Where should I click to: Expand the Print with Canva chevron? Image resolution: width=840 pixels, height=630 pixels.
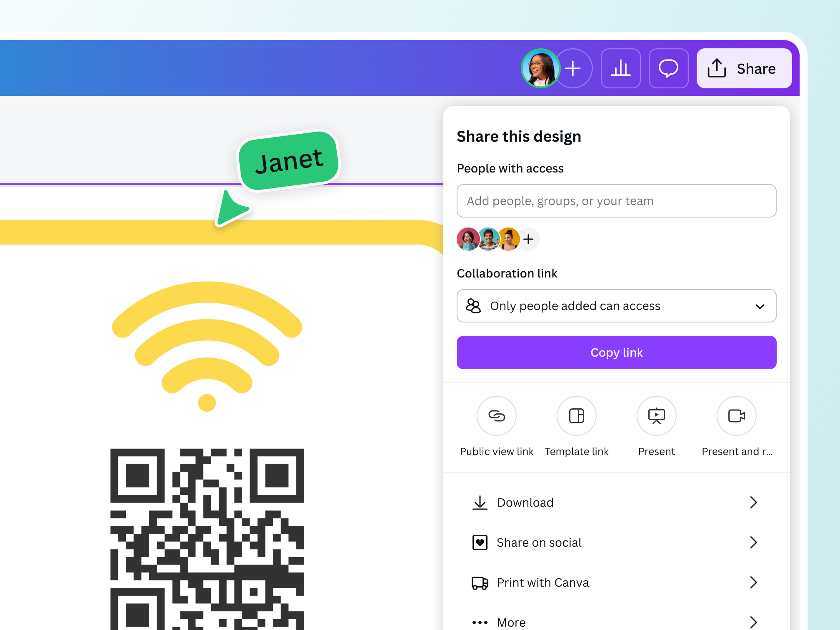pyautogui.click(x=753, y=582)
